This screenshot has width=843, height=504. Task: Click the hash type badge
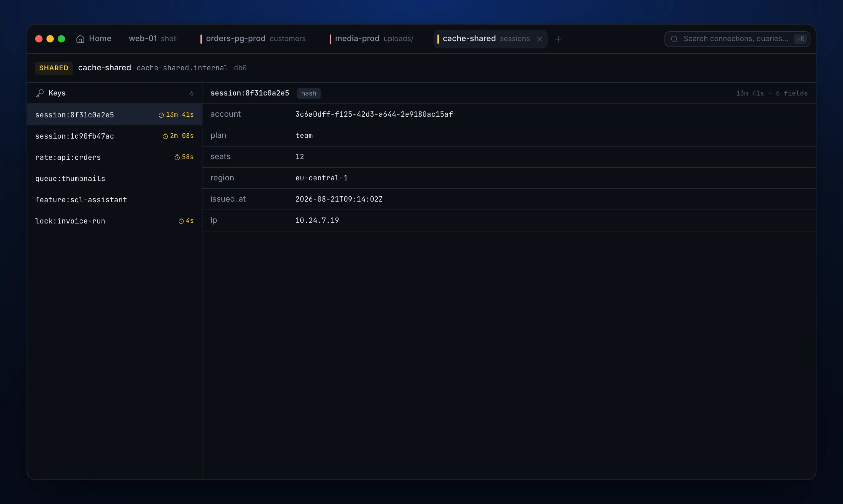coord(309,94)
